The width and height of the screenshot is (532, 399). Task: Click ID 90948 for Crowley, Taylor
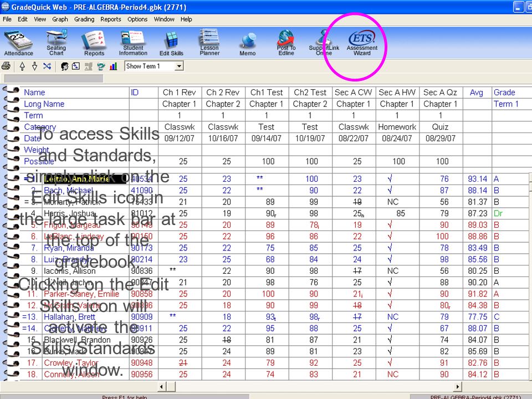[142, 362]
